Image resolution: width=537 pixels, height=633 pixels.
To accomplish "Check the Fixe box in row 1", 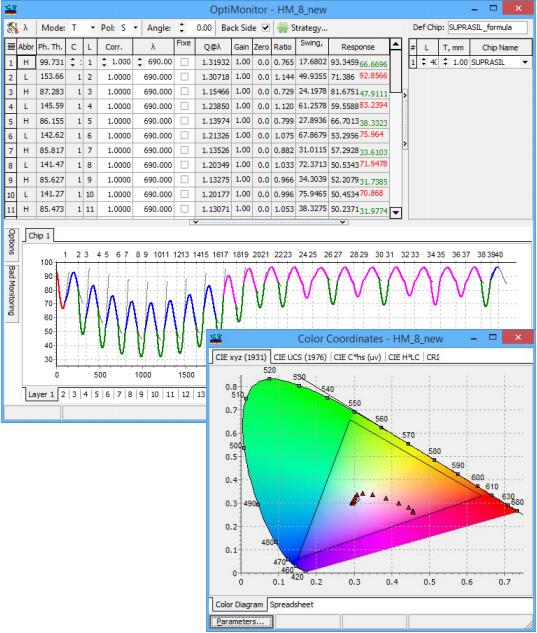I will click(x=185, y=62).
